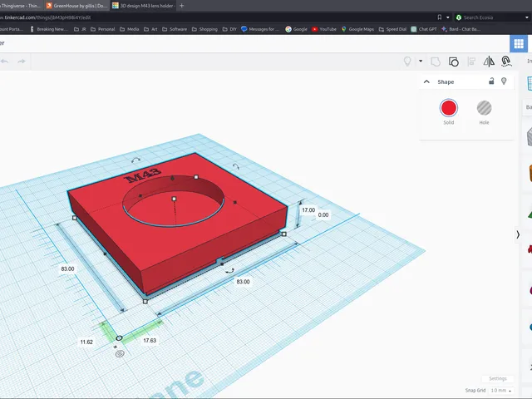Click the Align tool icon
The image size is (532, 399).
(x=471, y=62)
